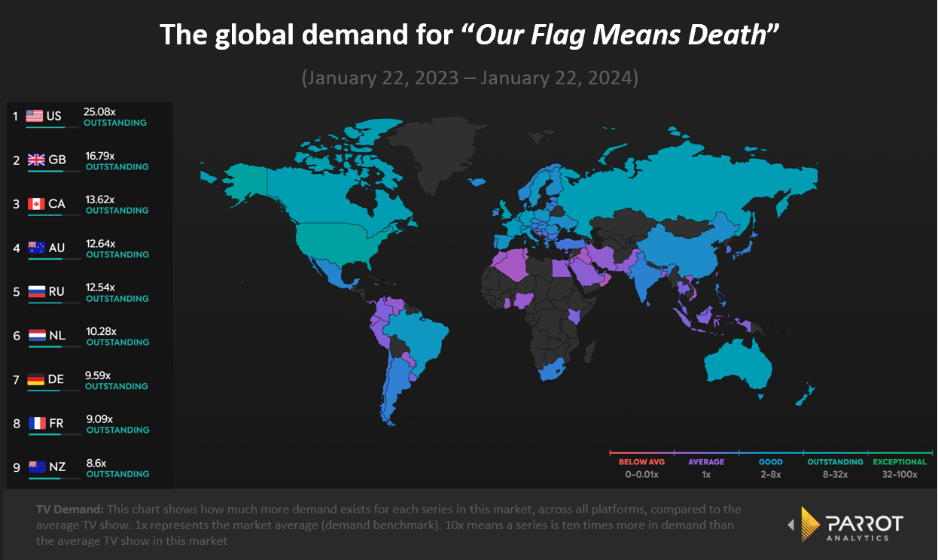Select the 10.28x demand value

click(x=102, y=331)
